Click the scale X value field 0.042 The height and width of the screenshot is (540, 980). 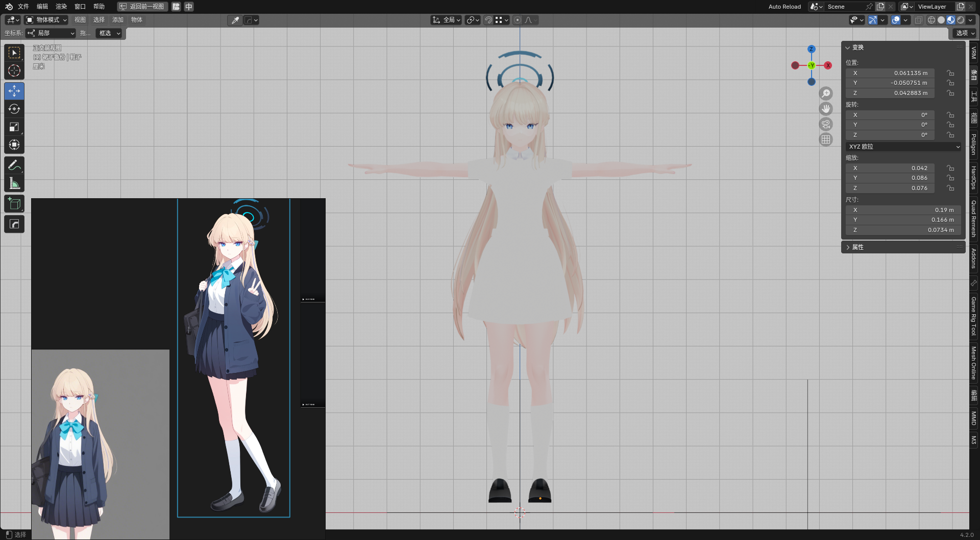(890, 168)
